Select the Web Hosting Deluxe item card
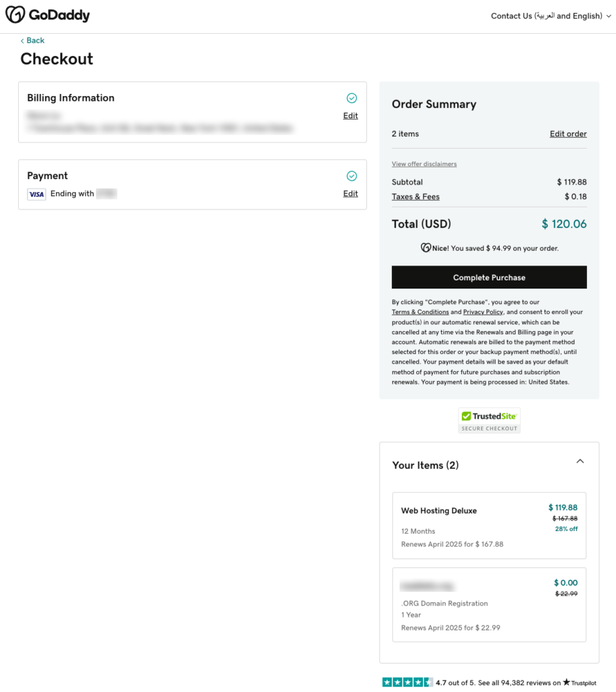This screenshot has height=692, width=616. 488,525
